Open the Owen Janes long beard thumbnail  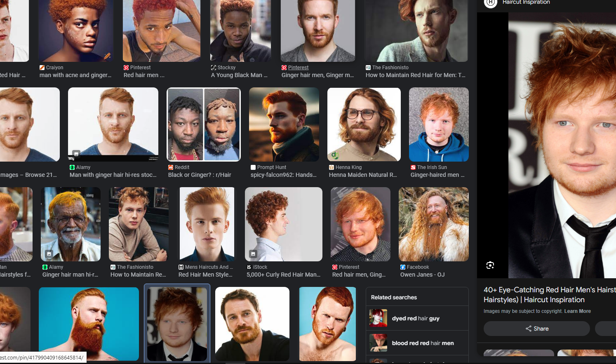click(433, 224)
